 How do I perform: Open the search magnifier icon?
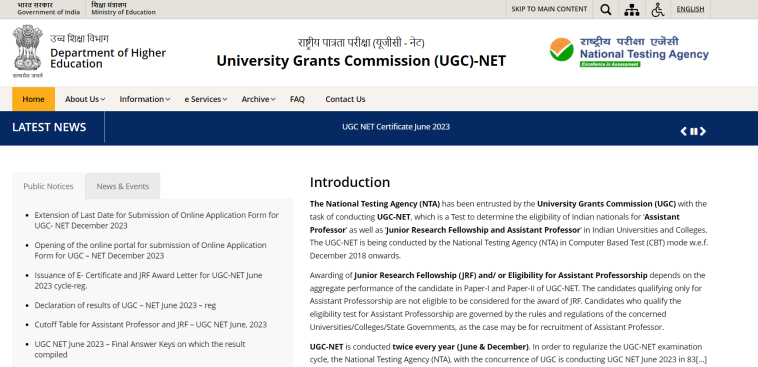605,10
